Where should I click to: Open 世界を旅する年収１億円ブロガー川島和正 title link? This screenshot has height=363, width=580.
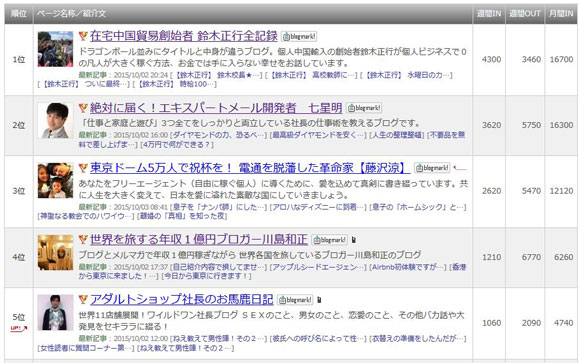[x=199, y=239]
